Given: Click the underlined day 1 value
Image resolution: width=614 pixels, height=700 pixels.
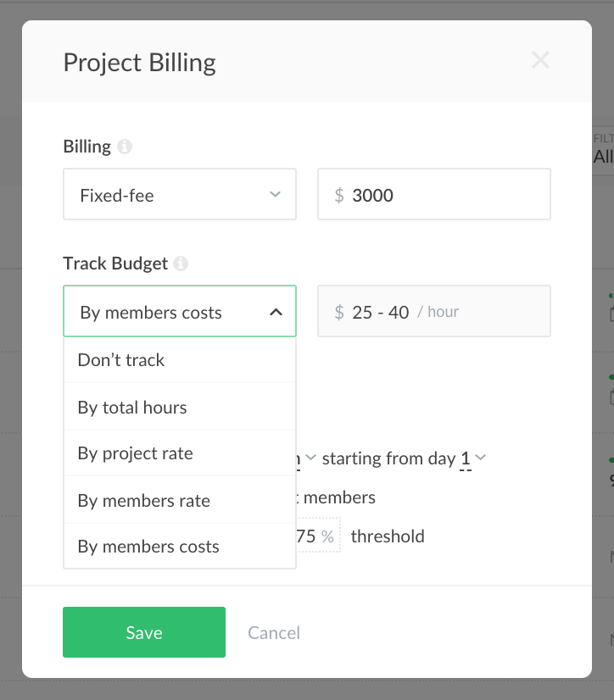Looking at the screenshot, I should pos(464,458).
